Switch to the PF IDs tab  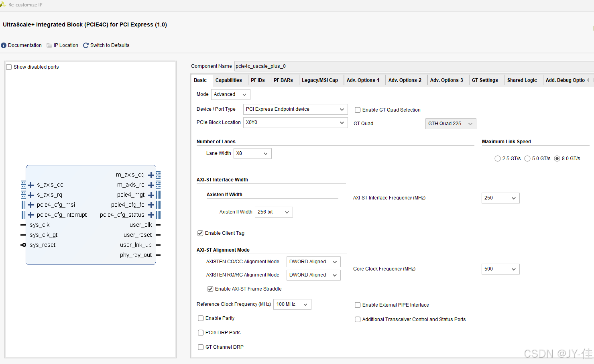coord(258,80)
